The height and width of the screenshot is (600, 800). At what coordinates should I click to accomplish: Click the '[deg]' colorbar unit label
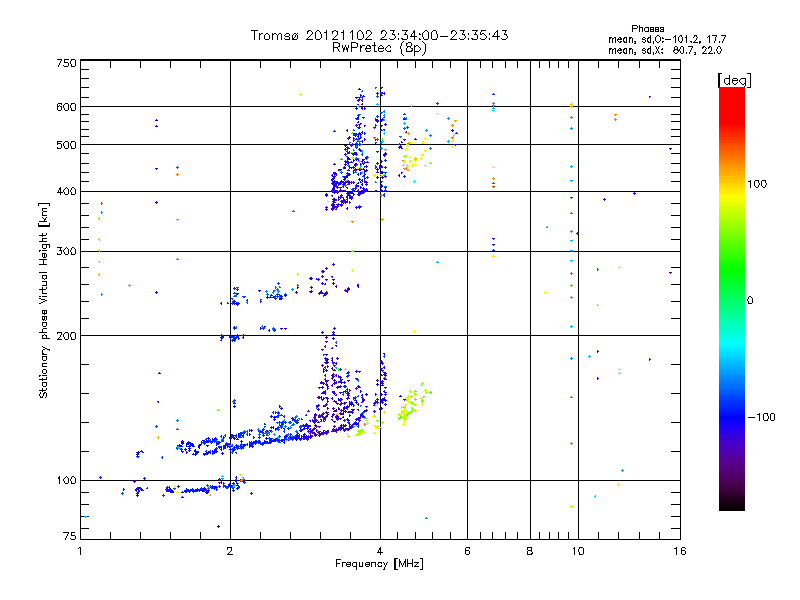734,80
